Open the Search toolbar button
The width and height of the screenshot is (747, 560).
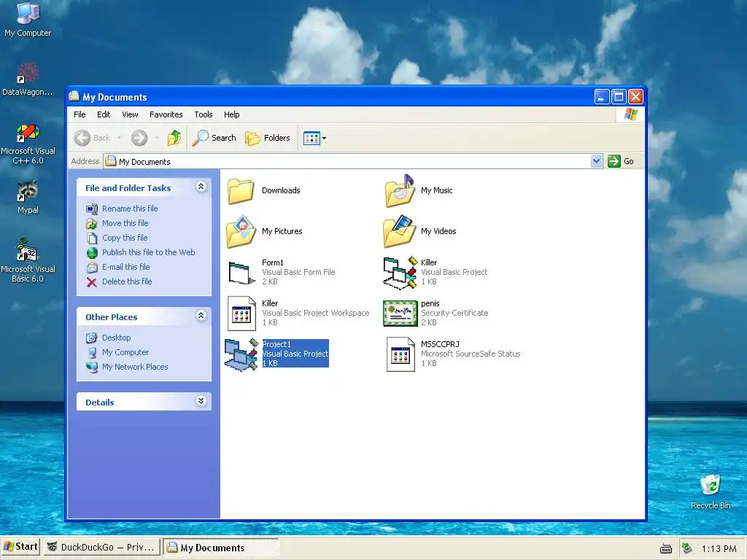(x=214, y=138)
